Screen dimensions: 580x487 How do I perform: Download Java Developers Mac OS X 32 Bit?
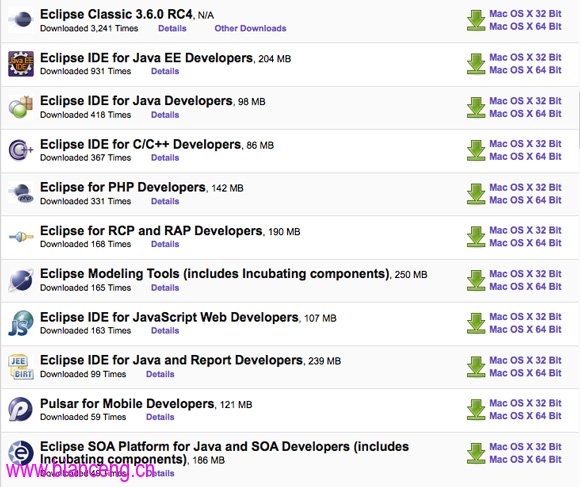[525, 101]
